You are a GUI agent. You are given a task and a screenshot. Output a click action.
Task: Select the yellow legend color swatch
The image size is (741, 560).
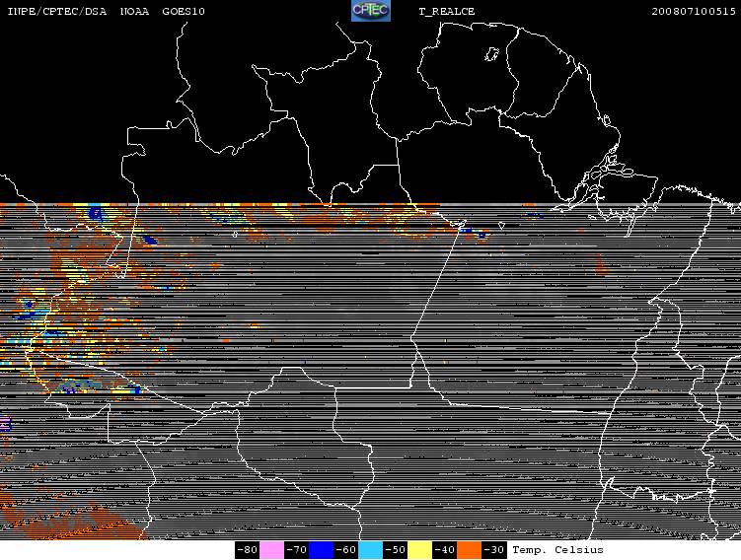coord(419,550)
